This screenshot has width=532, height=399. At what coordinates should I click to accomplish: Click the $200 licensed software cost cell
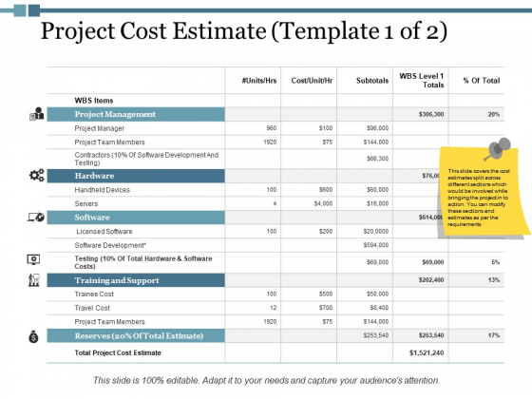point(326,232)
